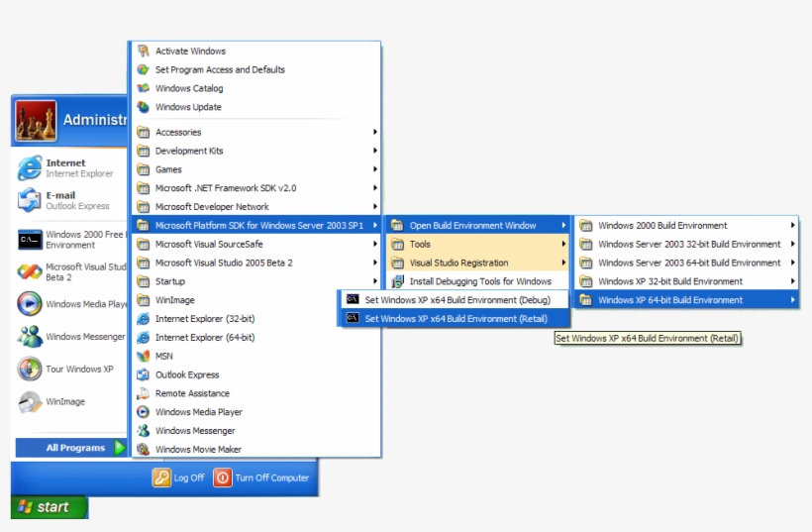
Task: Click the Set Program Access and Defaults icon
Action: (x=144, y=69)
